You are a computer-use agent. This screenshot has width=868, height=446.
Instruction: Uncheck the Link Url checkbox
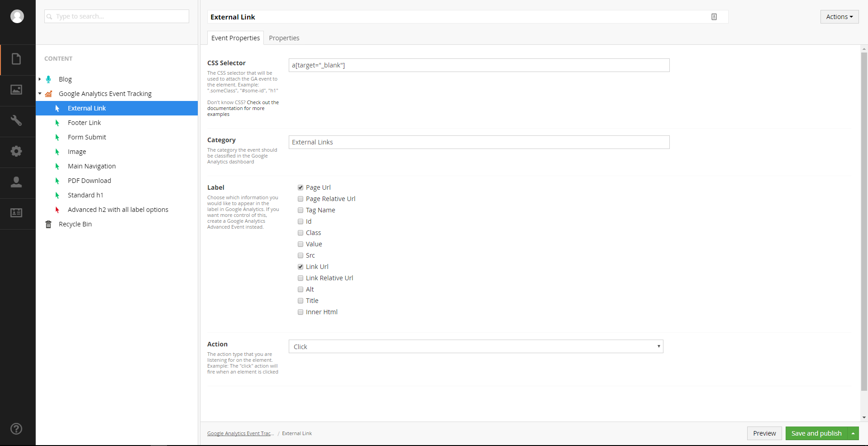[300, 267]
